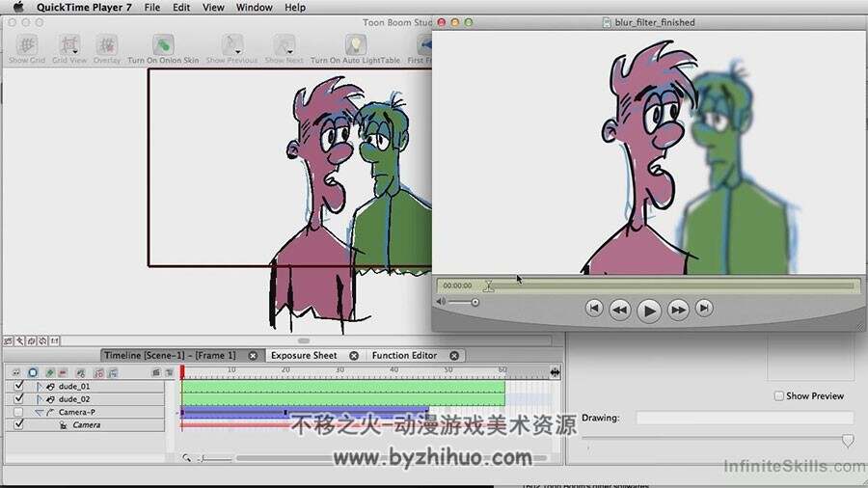Close the Function Editor tab
868x488 pixels.
pos(454,356)
